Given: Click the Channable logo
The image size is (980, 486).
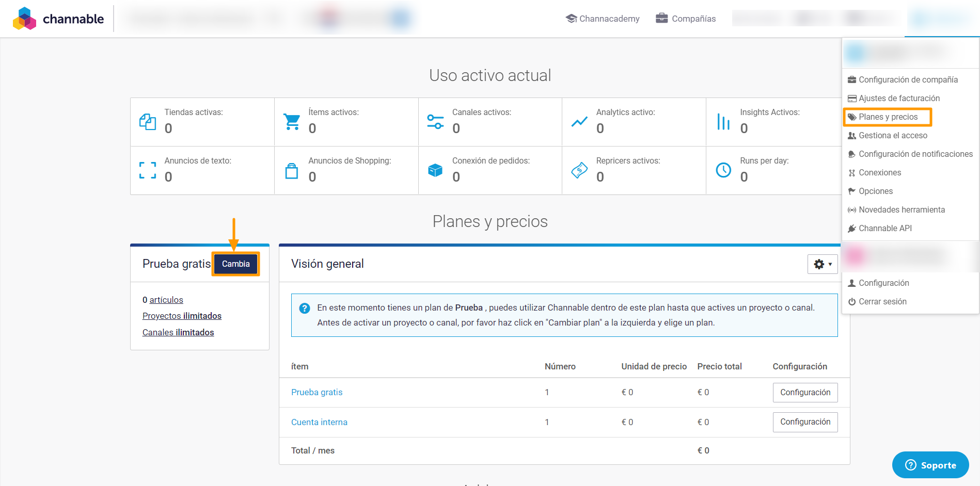Looking at the screenshot, I should tap(58, 19).
